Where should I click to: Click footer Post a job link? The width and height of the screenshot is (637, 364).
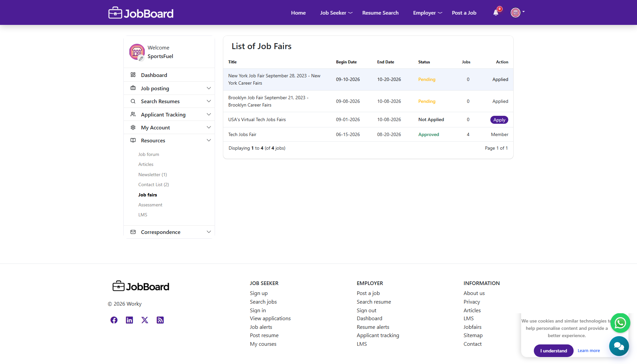coord(368,293)
